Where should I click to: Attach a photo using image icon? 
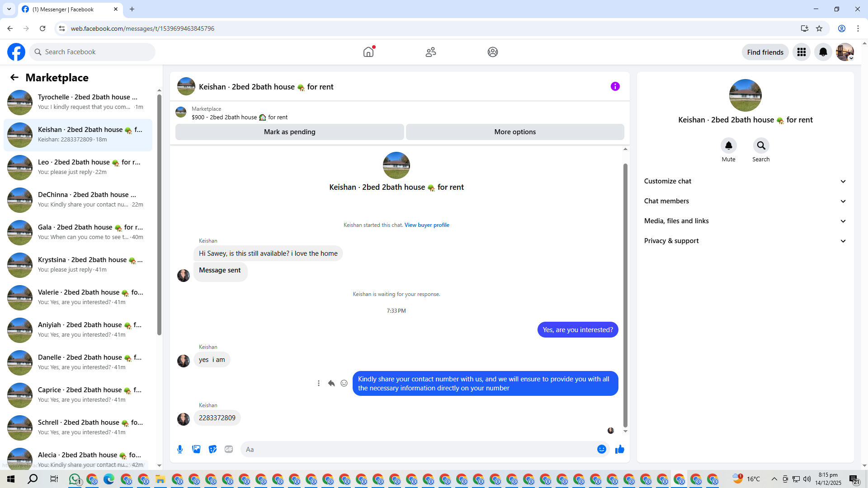(x=196, y=449)
